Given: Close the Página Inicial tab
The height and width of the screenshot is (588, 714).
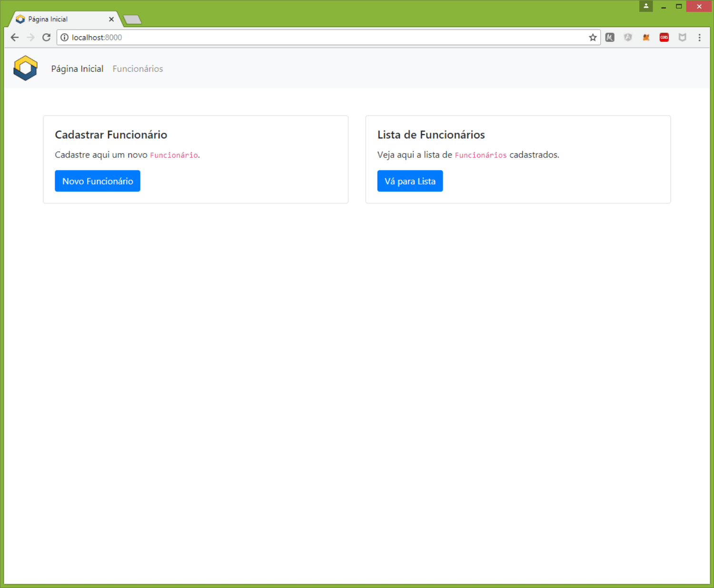Looking at the screenshot, I should (111, 20).
